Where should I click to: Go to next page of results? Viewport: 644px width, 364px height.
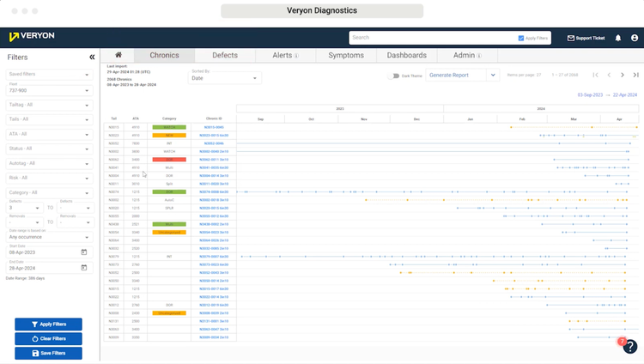coord(623,76)
